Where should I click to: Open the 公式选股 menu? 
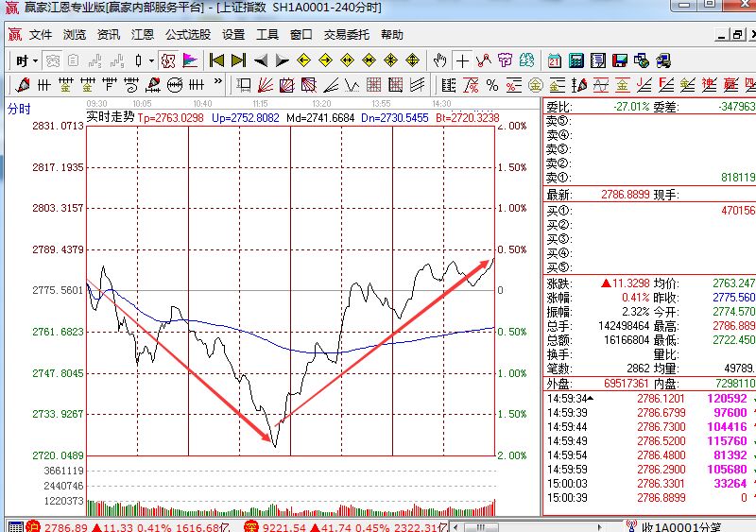click(x=187, y=35)
